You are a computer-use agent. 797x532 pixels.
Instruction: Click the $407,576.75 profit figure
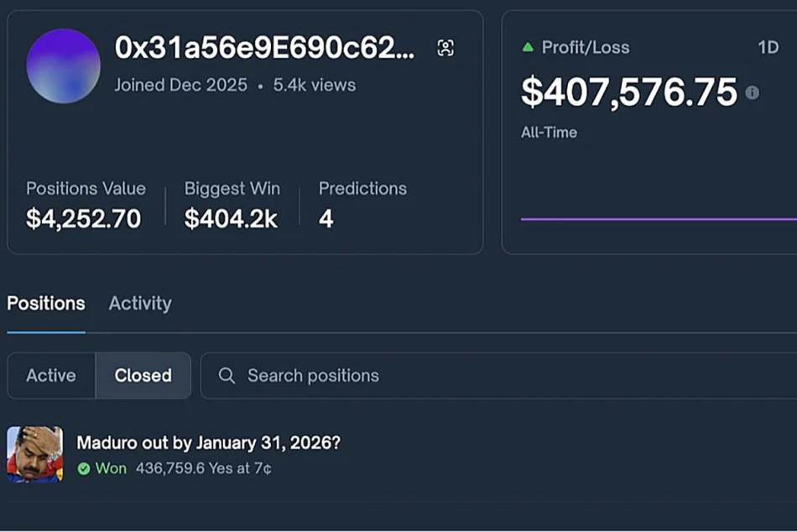[628, 92]
